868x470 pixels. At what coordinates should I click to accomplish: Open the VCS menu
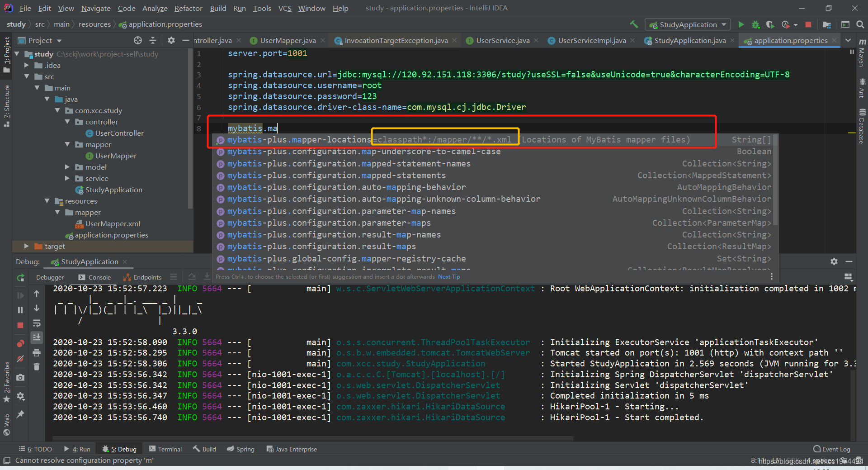(285, 8)
